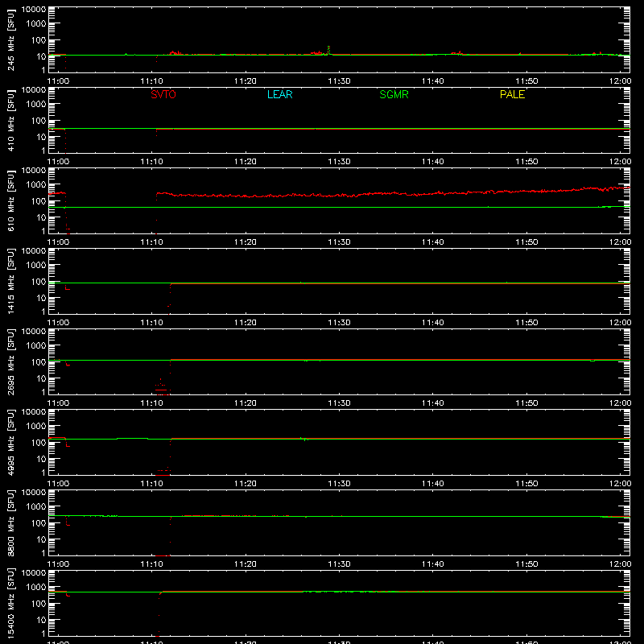Click 11:20 label under the 245 MHz panel
Image resolution: width=644 pixels, height=644 pixels.
pyautogui.click(x=246, y=81)
